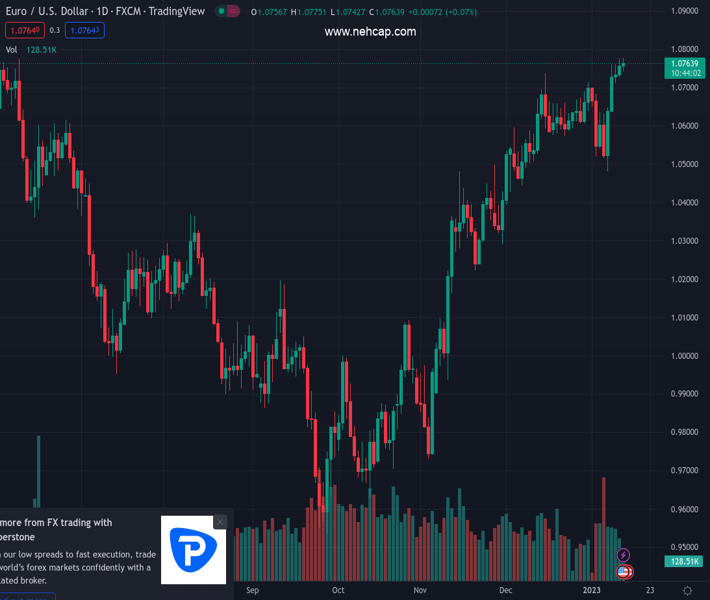The image size is (710, 600).
Task: Click the Oct label on time axis
Action: coord(338,591)
